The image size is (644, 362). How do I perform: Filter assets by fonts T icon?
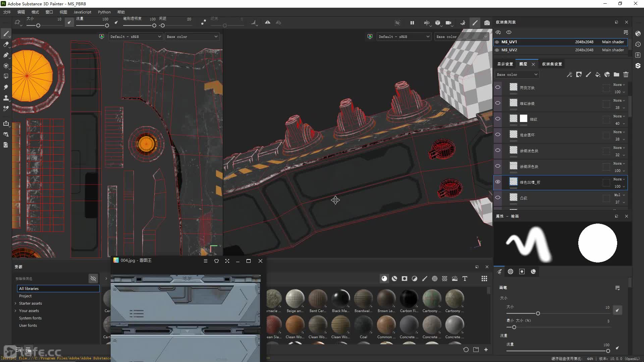click(465, 279)
